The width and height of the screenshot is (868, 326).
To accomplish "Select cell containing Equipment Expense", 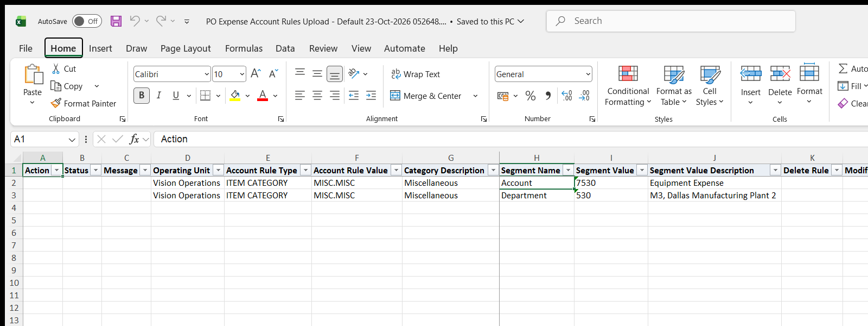I will click(714, 183).
